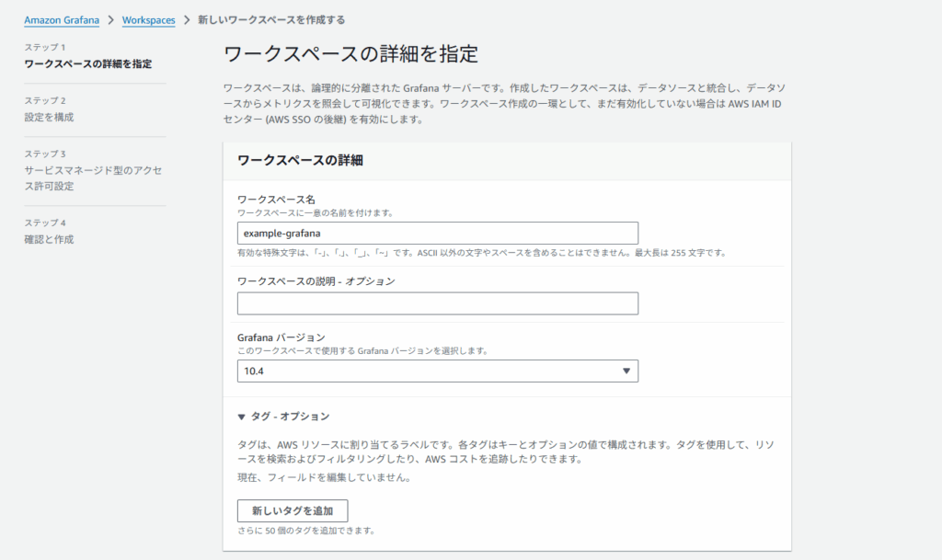Click the 新しいワークスペースを作成する breadcrumb text
Viewport: 942px width, 560px height.
pyautogui.click(x=271, y=20)
